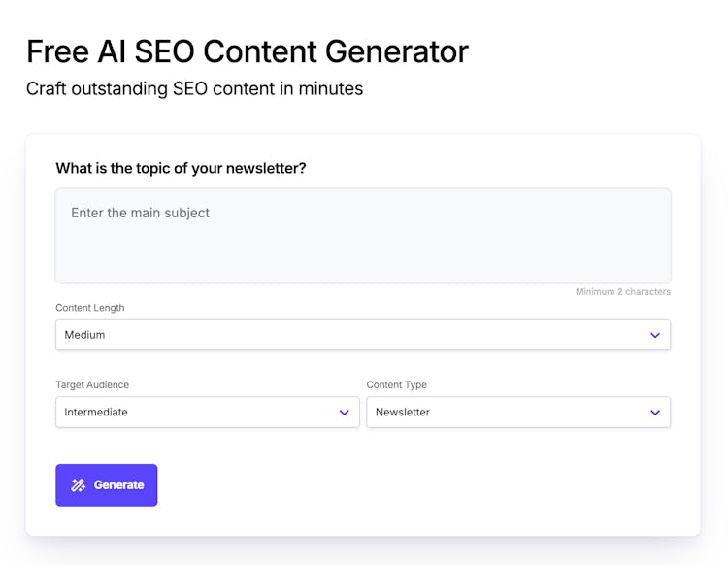Click the 'Minimum 2 characters' hint text
The height and width of the screenshot is (565, 728).
tap(622, 292)
